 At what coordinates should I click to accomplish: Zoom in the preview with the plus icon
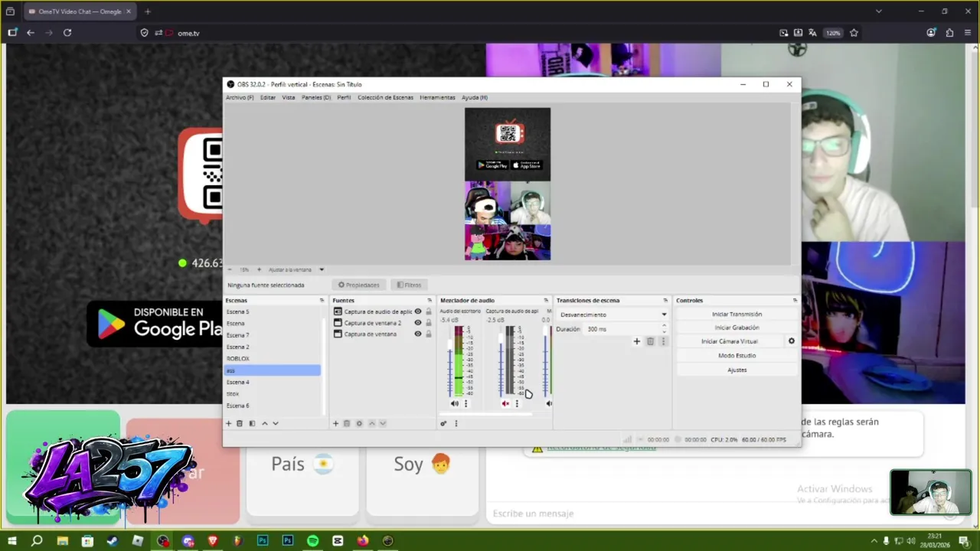click(x=259, y=269)
